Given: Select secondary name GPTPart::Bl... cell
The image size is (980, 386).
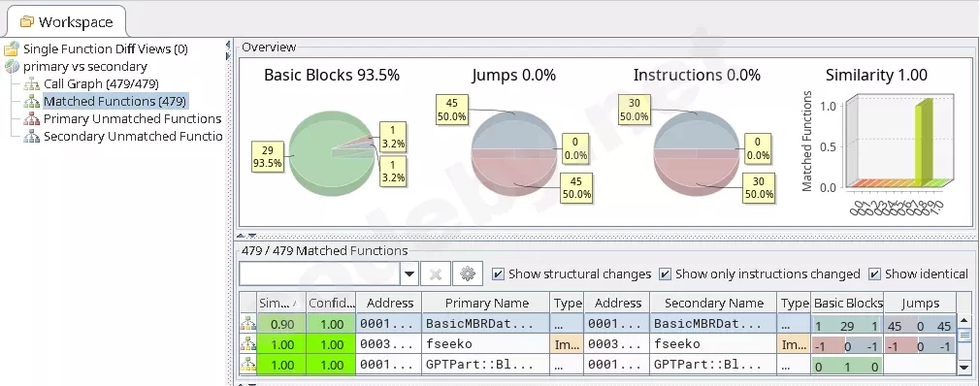Looking at the screenshot, I should (714, 365).
